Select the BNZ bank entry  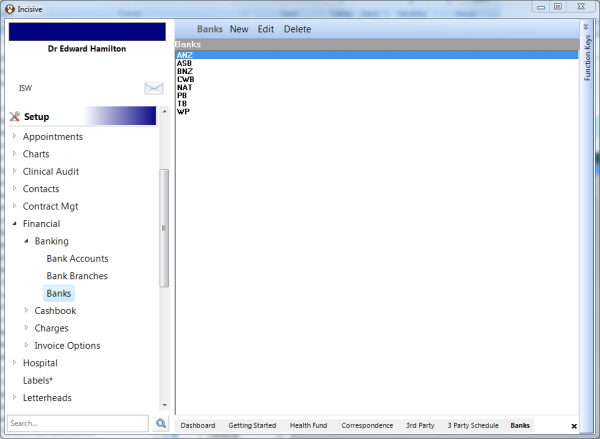377,71
